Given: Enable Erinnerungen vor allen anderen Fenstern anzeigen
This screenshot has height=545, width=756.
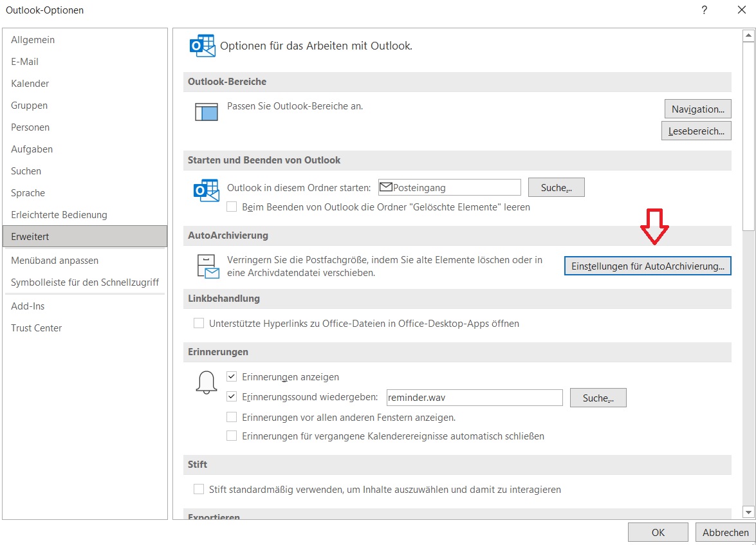Looking at the screenshot, I should pyautogui.click(x=232, y=417).
